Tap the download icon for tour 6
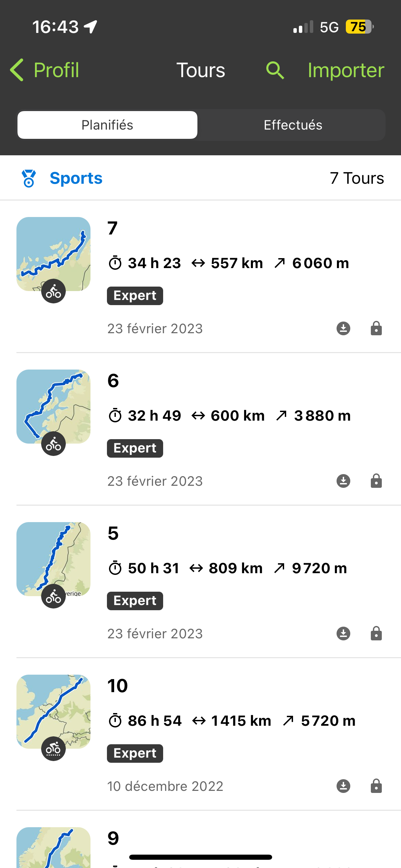 coord(343,481)
